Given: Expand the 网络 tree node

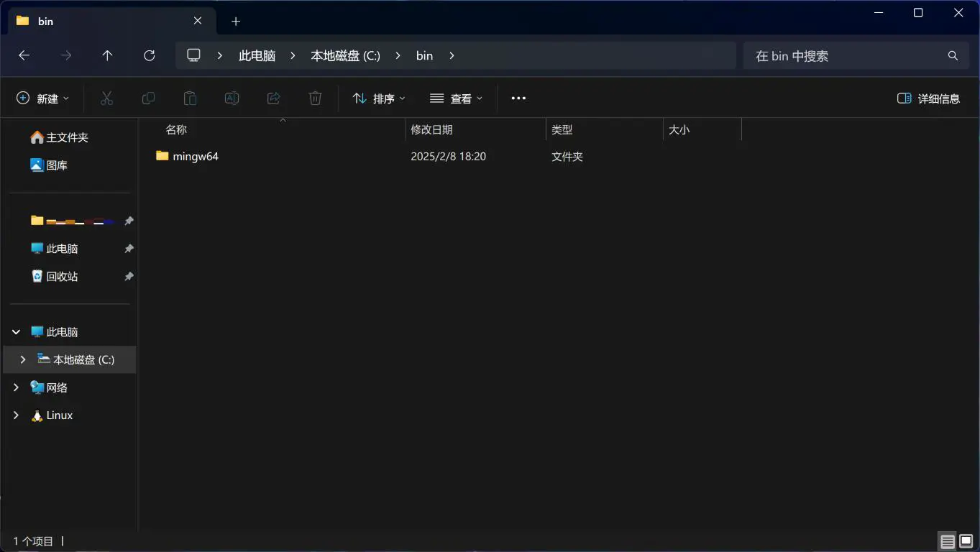Looking at the screenshot, I should [x=16, y=387].
